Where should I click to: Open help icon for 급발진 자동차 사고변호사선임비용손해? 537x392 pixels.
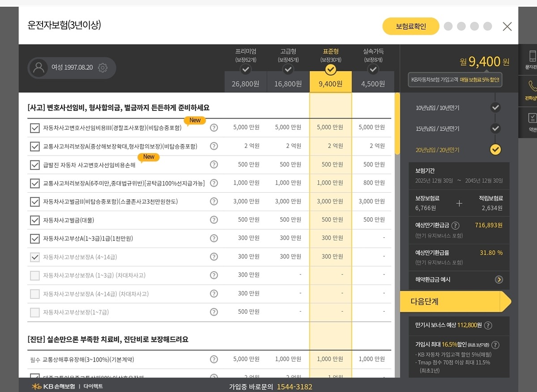point(214,165)
